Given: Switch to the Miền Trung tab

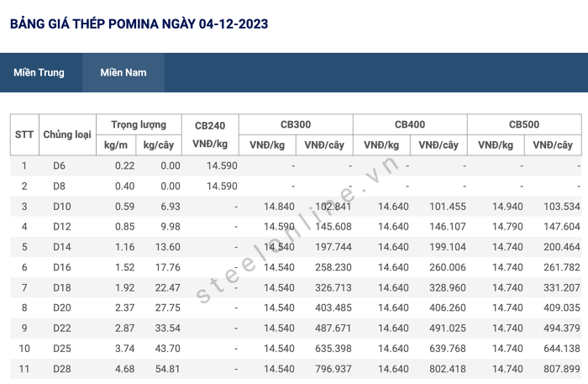Looking at the screenshot, I should click(x=39, y=72).
